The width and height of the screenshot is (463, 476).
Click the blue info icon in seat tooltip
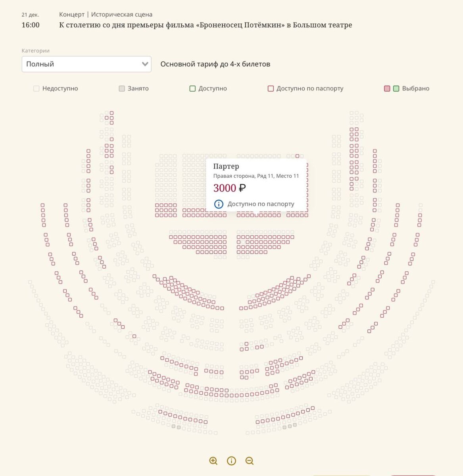219,204
